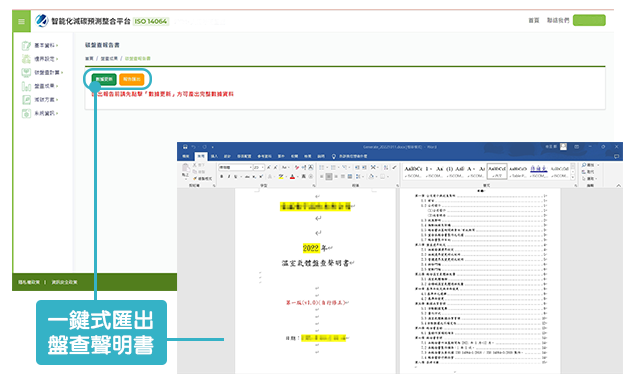Open the 插入 ribbon tab

pyautogui.click(x=214, y=156)
